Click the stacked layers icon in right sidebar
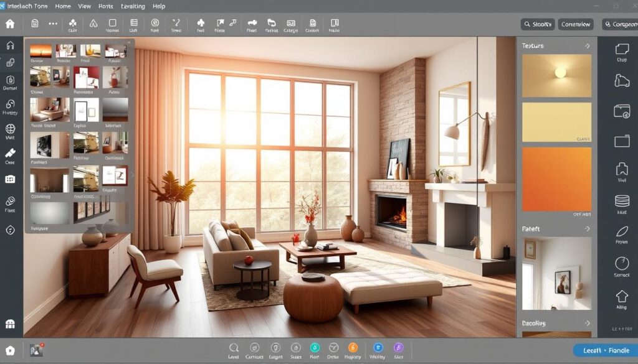 621,201
